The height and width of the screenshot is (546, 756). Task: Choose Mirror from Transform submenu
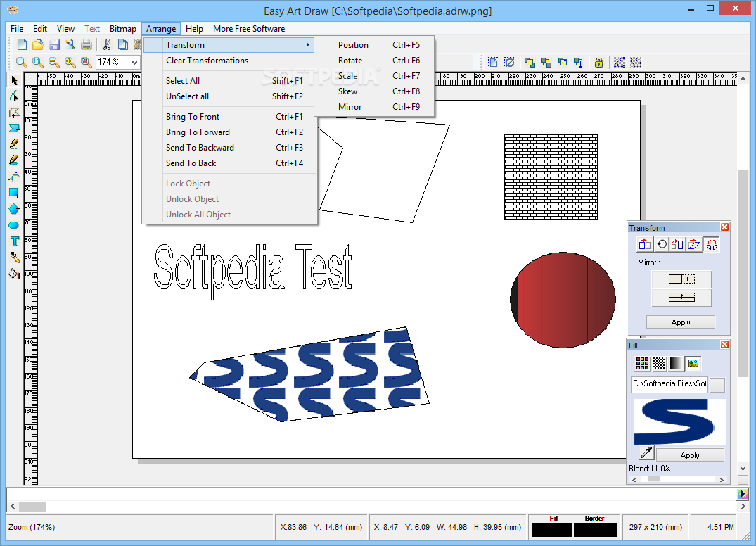375,107
